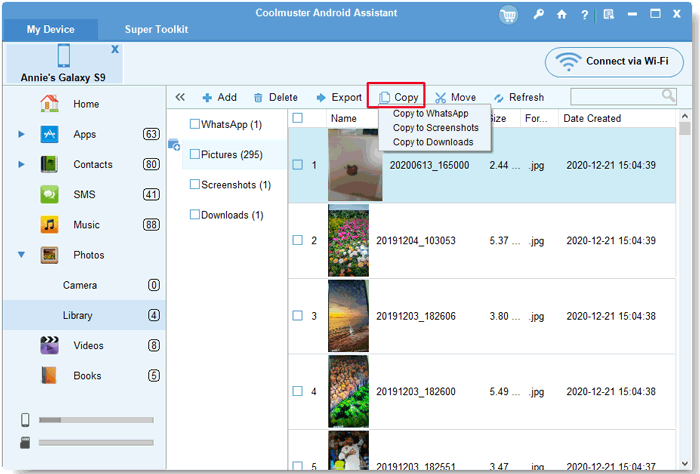Check the Screenshots (1) album checkbox
The width and height of the screenshot is (700, 474).
[x=195, y=184]
